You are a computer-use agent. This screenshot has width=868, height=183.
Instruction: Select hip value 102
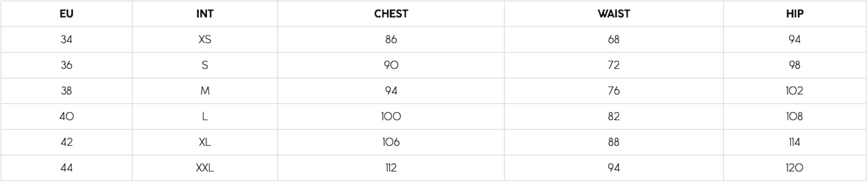(795, 91)
